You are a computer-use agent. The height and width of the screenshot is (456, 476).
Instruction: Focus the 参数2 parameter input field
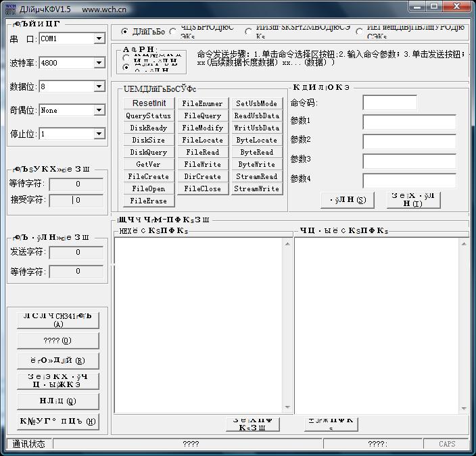pos(409,141)
